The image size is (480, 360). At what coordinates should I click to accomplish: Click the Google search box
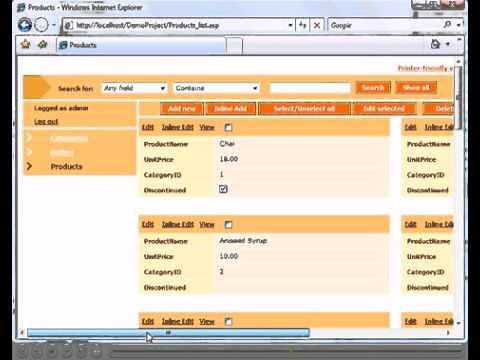pyautogui.click(x=385, y=25)
